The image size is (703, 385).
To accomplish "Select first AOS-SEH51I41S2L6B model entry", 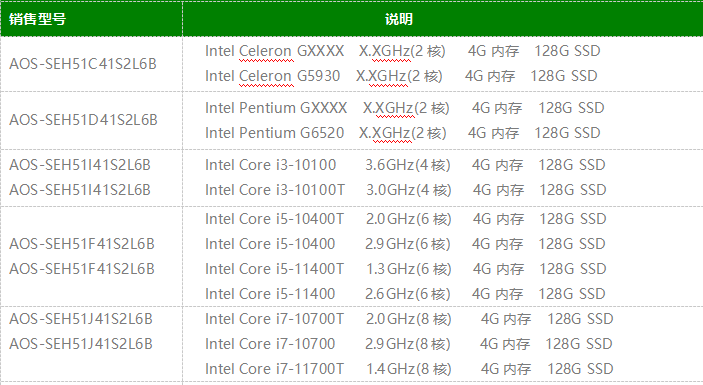I will click(x=80, y=165).
